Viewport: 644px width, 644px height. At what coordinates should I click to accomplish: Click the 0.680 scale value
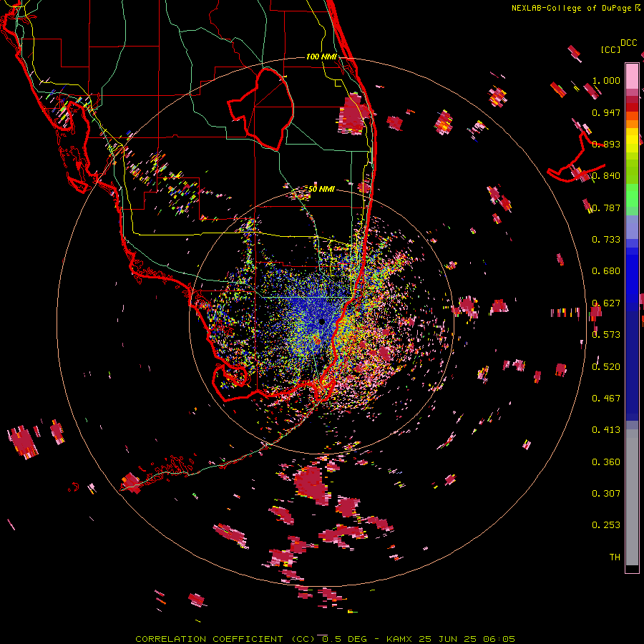(x=606, y=271)
